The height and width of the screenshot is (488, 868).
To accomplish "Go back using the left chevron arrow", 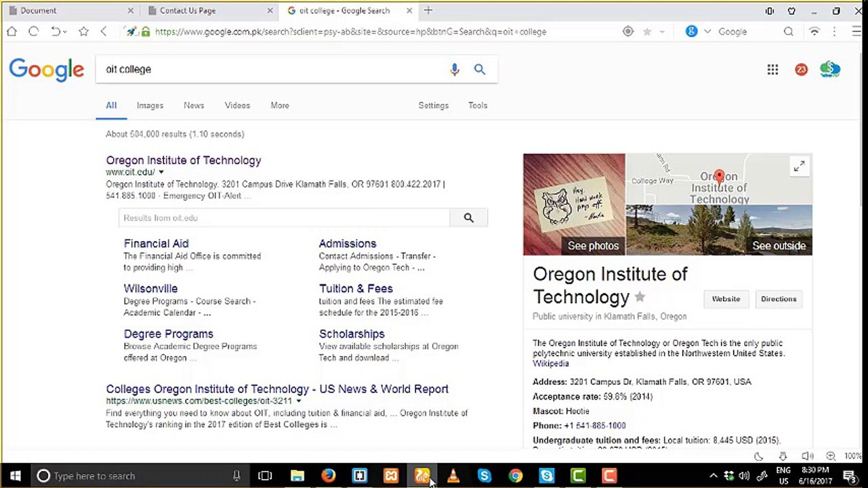I will pos(104,31).
